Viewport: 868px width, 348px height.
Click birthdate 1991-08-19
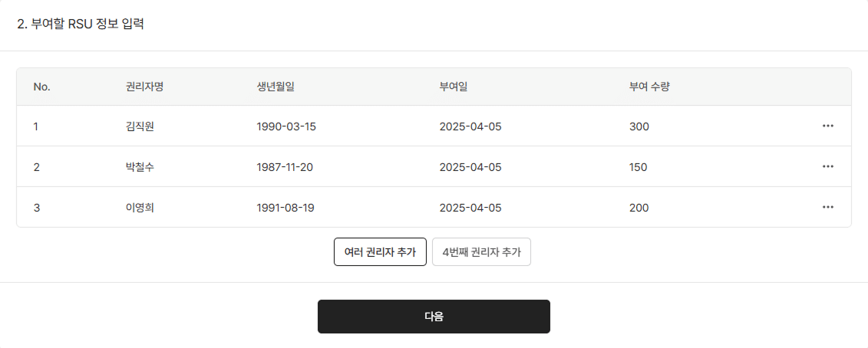tap(285, 208)
